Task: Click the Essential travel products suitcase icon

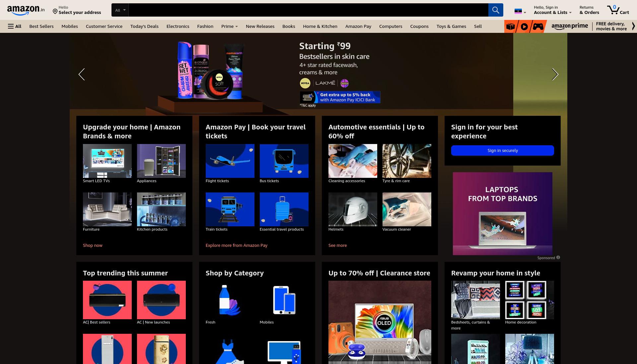Action: point(284,209)
